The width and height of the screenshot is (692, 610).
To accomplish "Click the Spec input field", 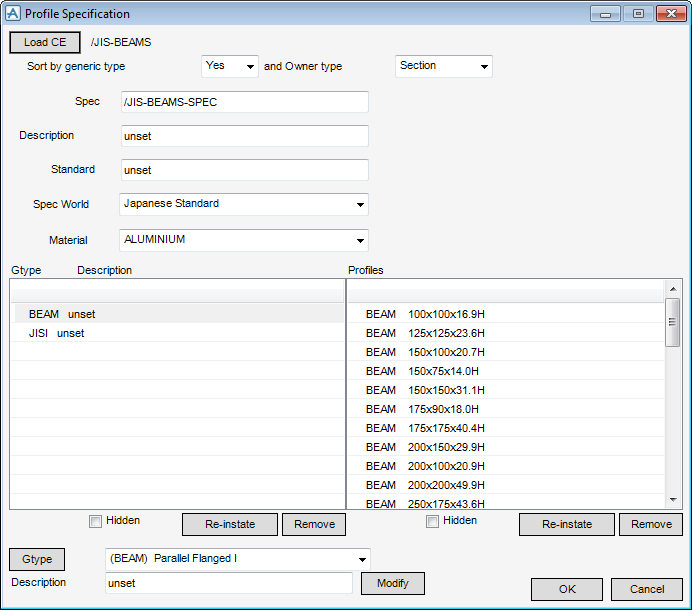I will 244,102.
